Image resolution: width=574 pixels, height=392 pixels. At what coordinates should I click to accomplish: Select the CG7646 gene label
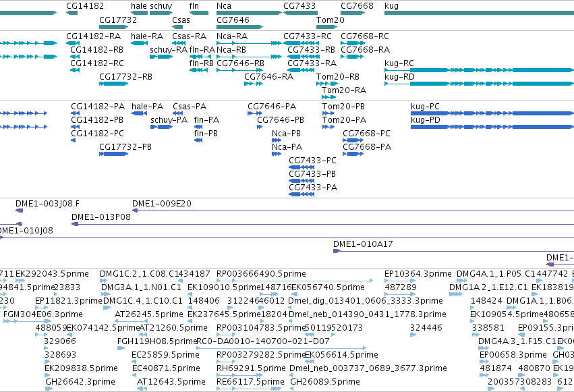point(233,20)
